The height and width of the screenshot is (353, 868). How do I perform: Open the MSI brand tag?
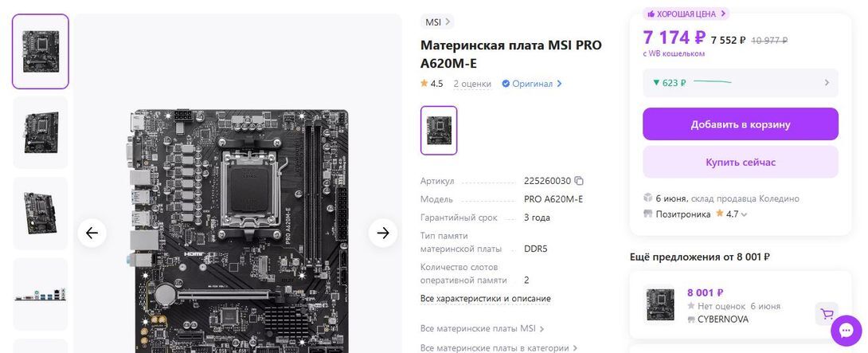pyautogui.click(x=436, y=22)
